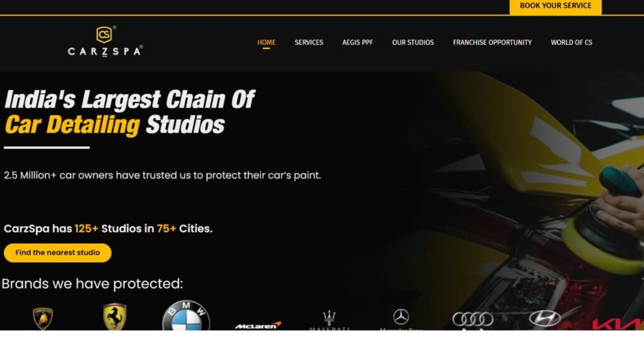Click the Hyundai brand logo
The width and height of the screenshot is (644, 362).
[x=545, y=319]
